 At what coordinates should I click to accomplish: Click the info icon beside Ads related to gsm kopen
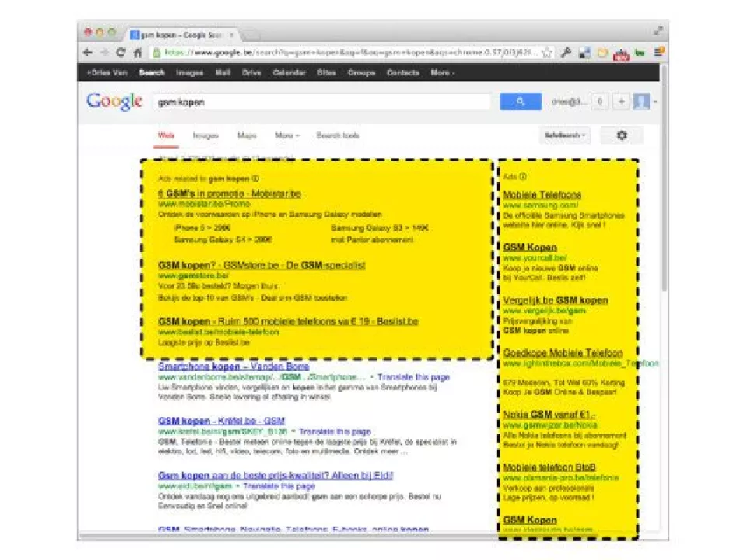[255, 179]
